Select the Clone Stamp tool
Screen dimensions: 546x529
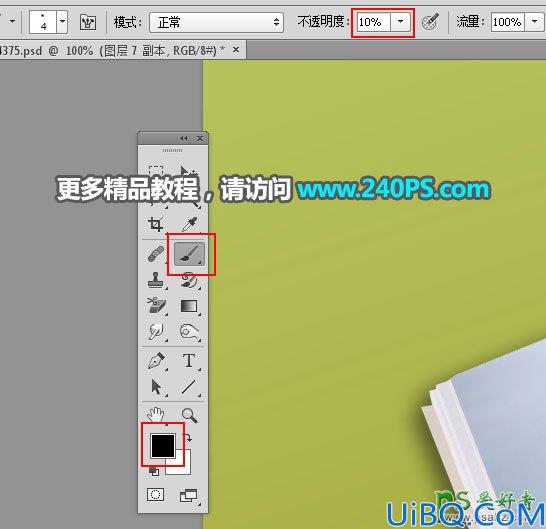tap(156, 280)
